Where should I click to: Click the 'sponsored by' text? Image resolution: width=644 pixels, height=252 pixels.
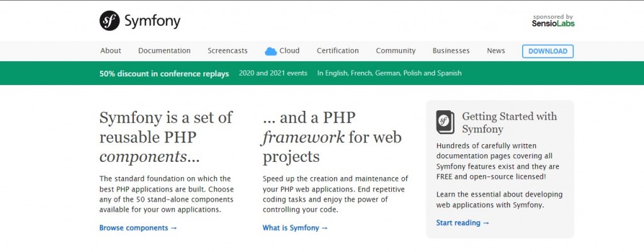[553, 17]
